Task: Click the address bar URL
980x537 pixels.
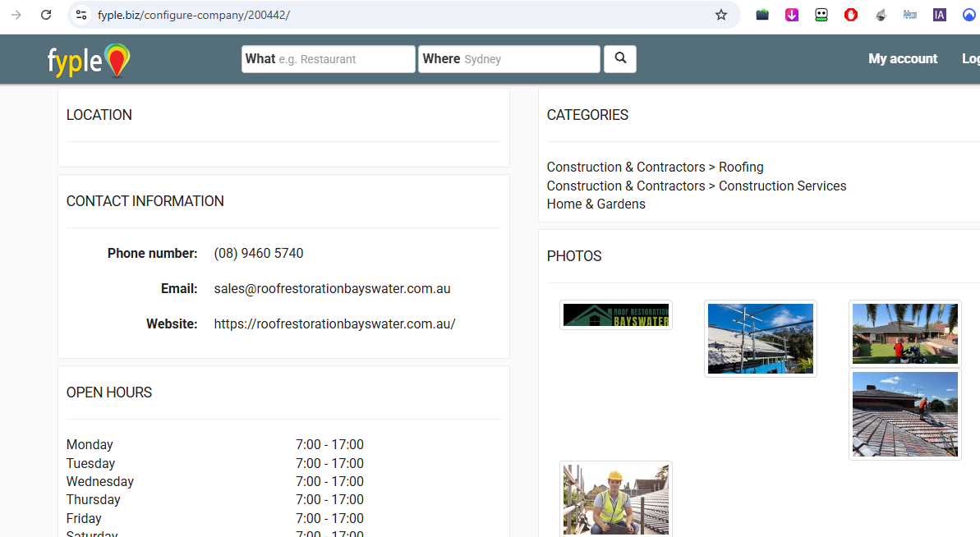Action: 194,15
